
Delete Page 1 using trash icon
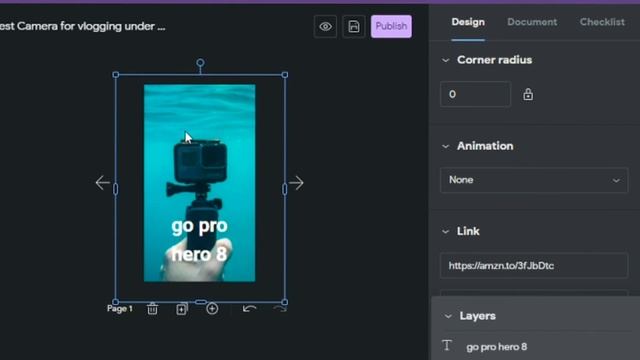[152, 309]
